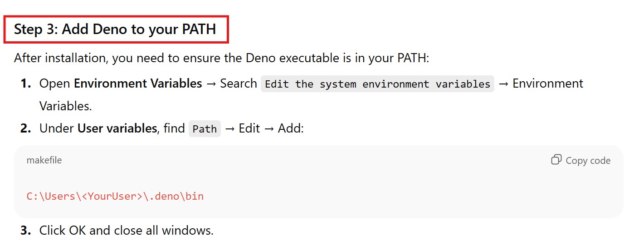Click the word "Add:" in step 2

pos(291,128)
